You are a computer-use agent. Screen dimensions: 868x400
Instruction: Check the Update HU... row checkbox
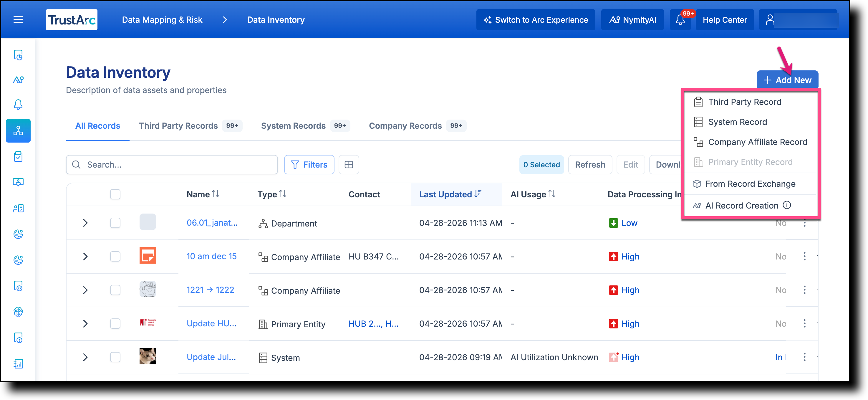click(115, 323)
